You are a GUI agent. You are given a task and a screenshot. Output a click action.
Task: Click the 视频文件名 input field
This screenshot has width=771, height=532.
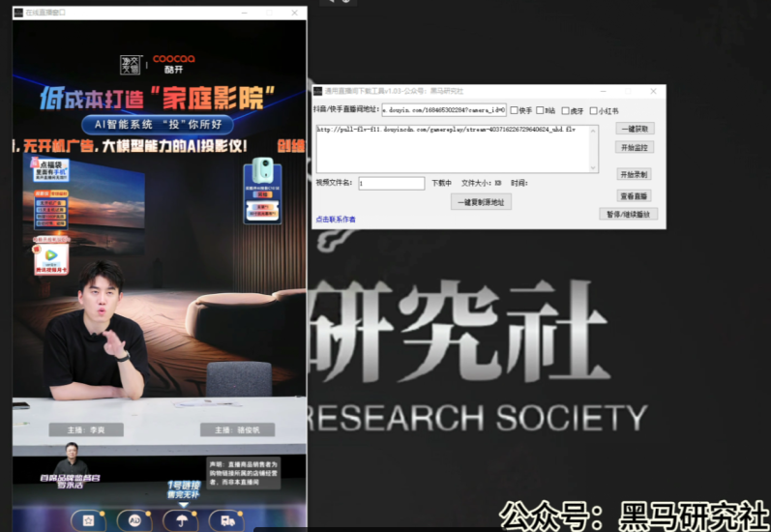click(392, 183)
